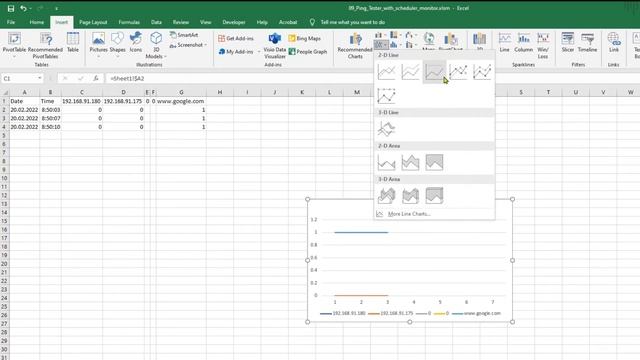640x360 pixels.
Task: Switch to the Formulas tab
Action: click(x=129, y=22)
